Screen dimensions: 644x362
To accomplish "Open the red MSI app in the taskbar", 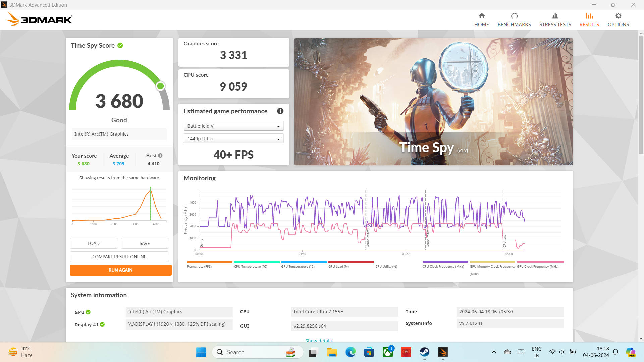I will tap(406, 352).
